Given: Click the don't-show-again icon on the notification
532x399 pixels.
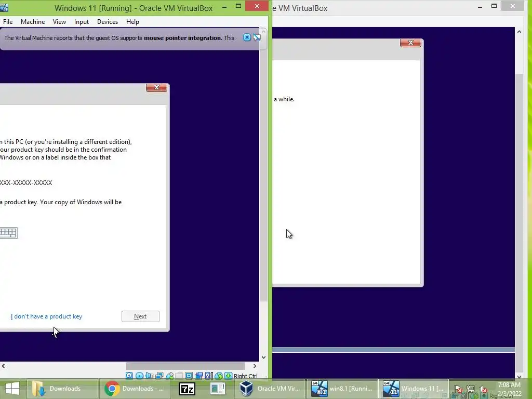Looking at the screenshot, I should coord(257,37).
